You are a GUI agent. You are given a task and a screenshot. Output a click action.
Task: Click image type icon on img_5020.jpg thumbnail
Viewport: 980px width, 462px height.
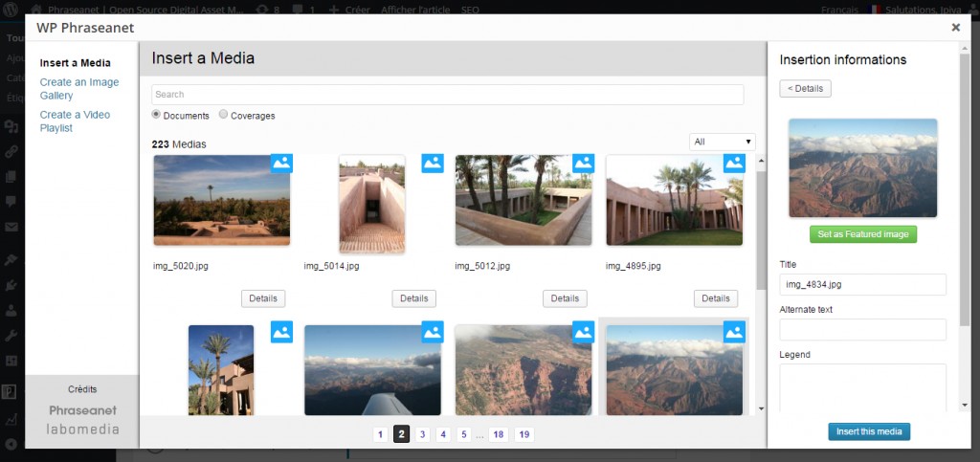(x=281, y=163)
